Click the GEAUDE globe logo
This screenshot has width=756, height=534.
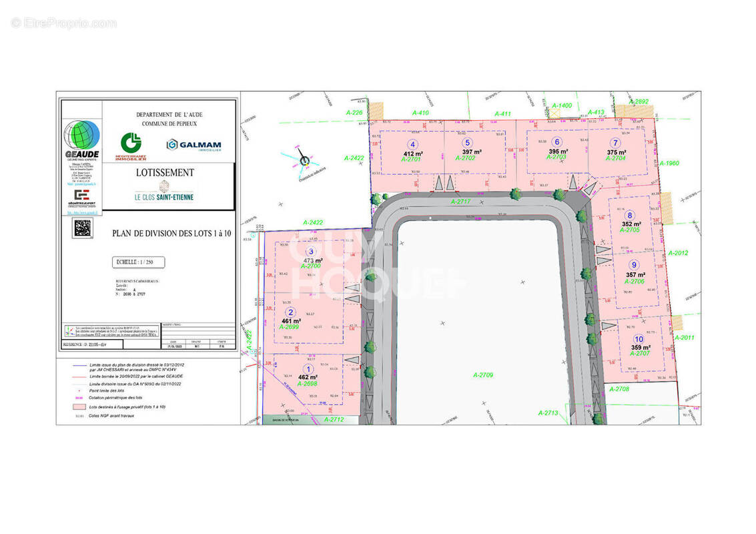(x=81, y=135)
